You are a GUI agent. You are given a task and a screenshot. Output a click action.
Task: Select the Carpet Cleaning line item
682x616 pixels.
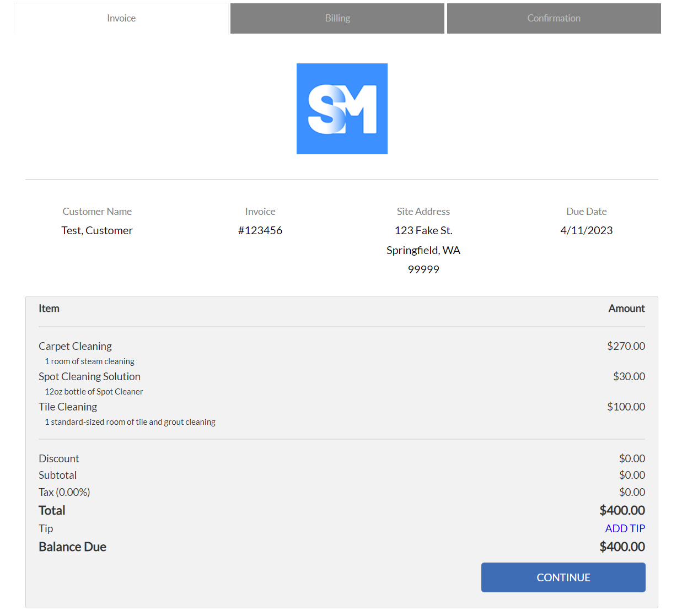coord(75,346)
